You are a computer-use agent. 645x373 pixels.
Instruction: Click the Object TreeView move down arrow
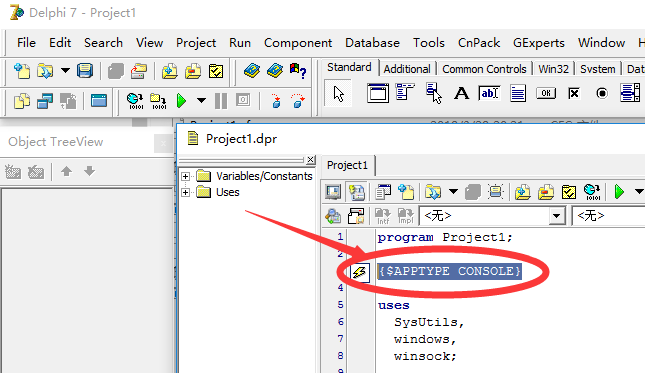coord(89,171)
